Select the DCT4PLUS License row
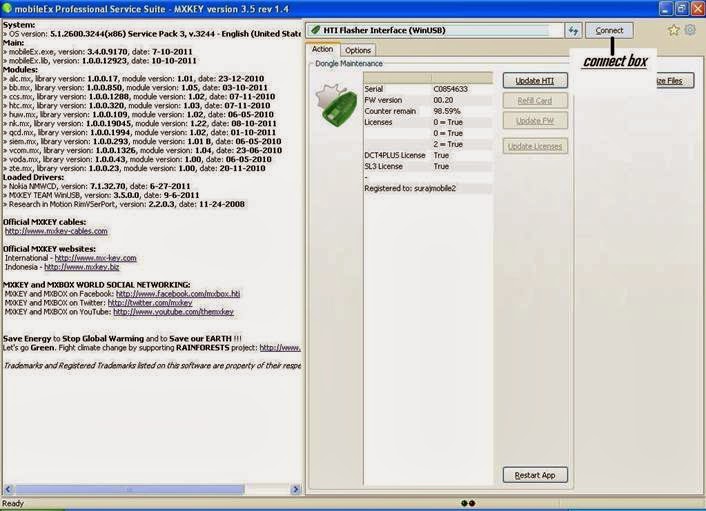Image resolution: width=706 pixels, height=511 pixels. [428, 155]
